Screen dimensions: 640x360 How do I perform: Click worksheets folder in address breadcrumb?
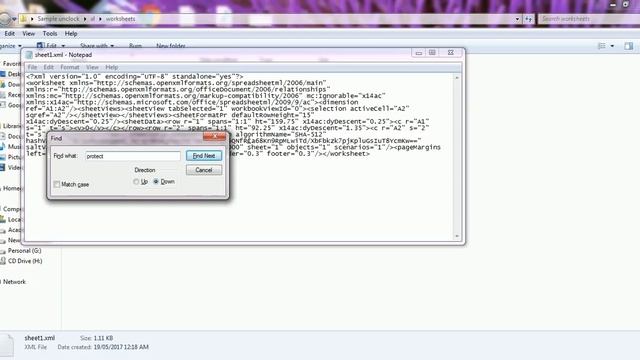[x=120, y=19]
